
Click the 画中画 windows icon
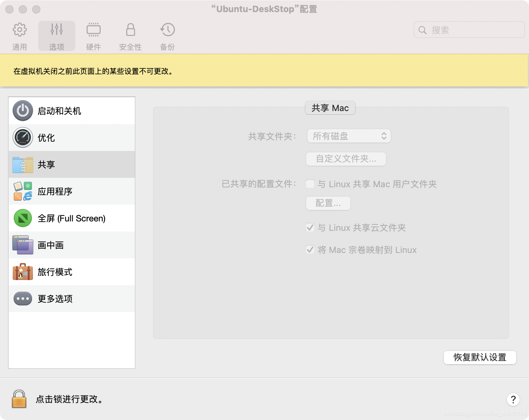click(23, 245)
